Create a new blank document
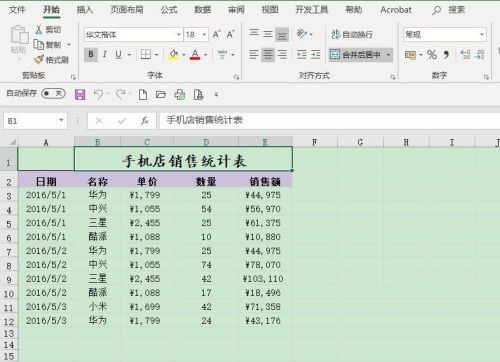Screen dimensions: 500x362 143,95
